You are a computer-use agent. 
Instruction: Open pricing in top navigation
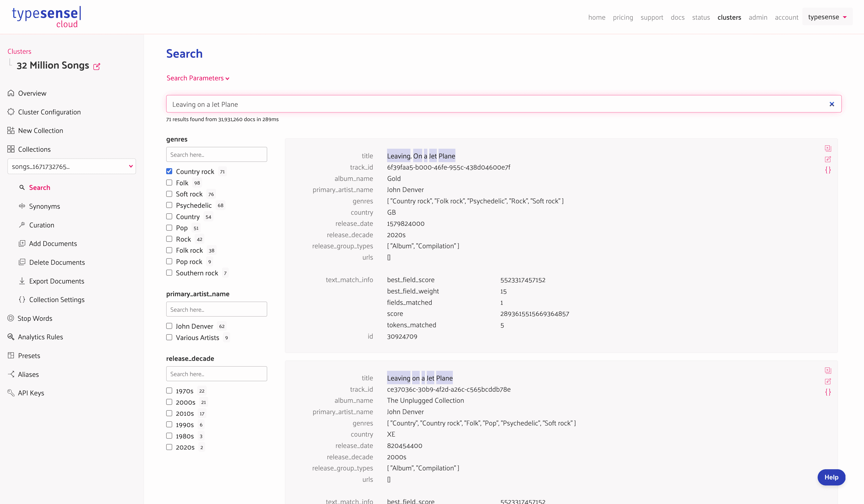[623, 17]
